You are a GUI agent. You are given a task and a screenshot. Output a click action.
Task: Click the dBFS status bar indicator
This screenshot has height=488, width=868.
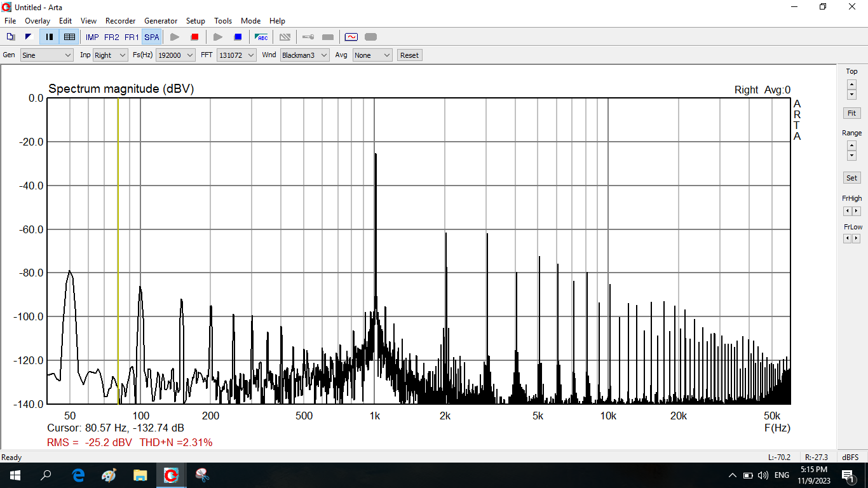(x=850, y=457)
